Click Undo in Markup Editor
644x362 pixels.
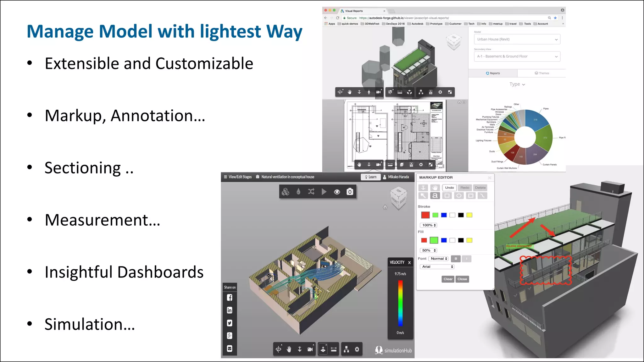tap(449, 188)
